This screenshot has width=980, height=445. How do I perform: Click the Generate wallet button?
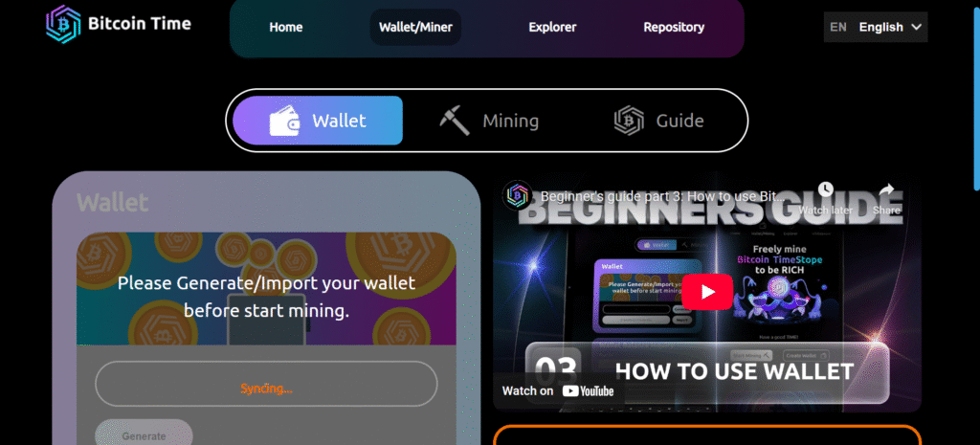tap(144, 434)
